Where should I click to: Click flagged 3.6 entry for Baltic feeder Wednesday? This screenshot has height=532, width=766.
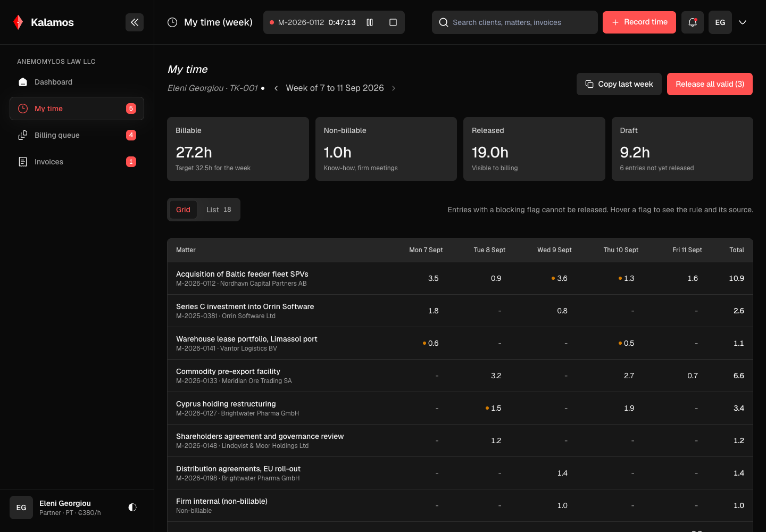point(560,278)
